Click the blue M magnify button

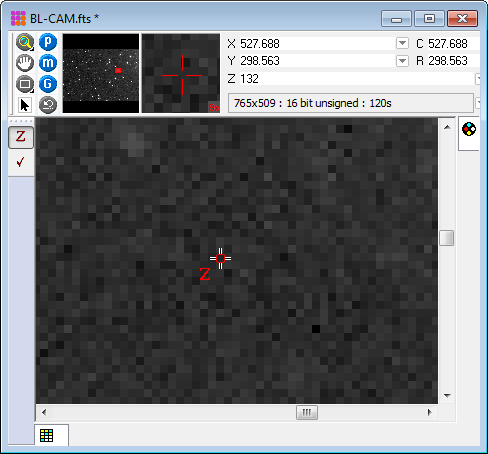pyautogui.click(x=48, y=63)
